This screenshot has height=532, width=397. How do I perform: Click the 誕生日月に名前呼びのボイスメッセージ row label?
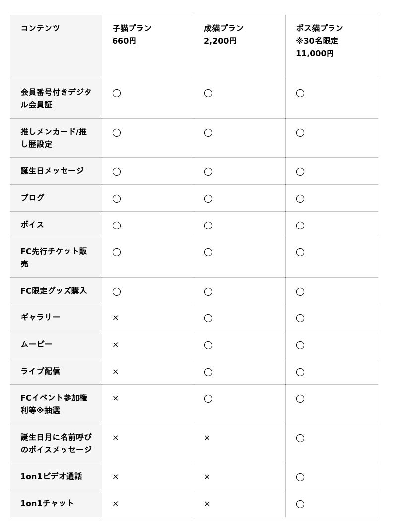(x=56, y=443)
